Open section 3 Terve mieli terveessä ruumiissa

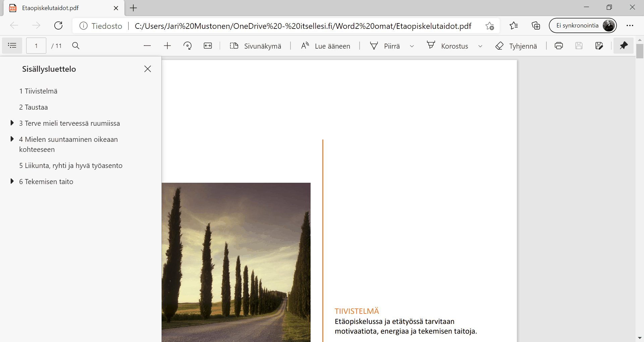69,123
